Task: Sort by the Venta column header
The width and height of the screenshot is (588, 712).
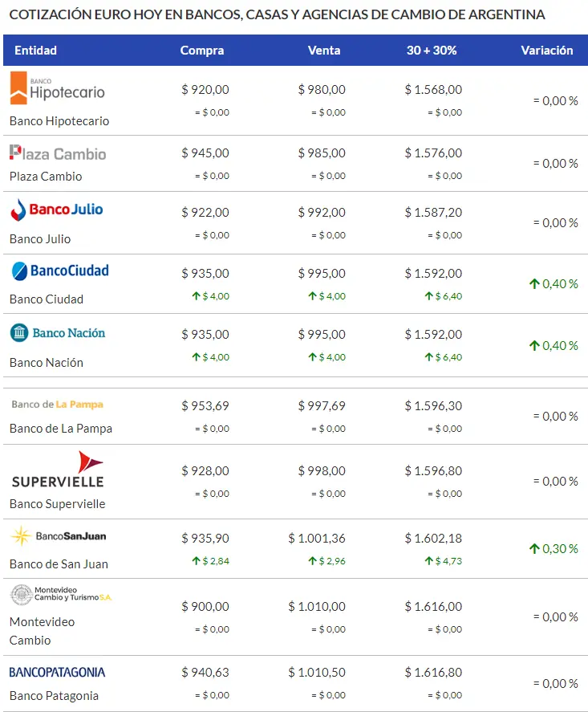Action: tap(324, 51)
